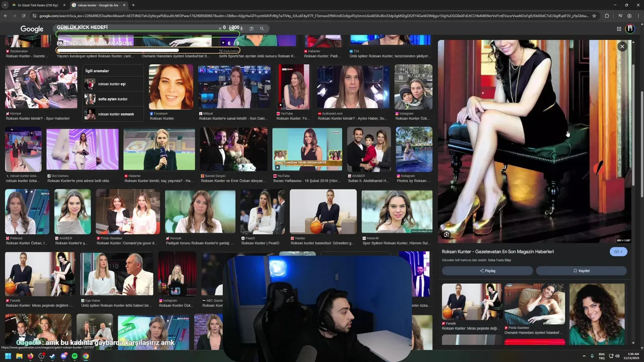
Task: Click the Google search magnifier icon
Action: 262,29
